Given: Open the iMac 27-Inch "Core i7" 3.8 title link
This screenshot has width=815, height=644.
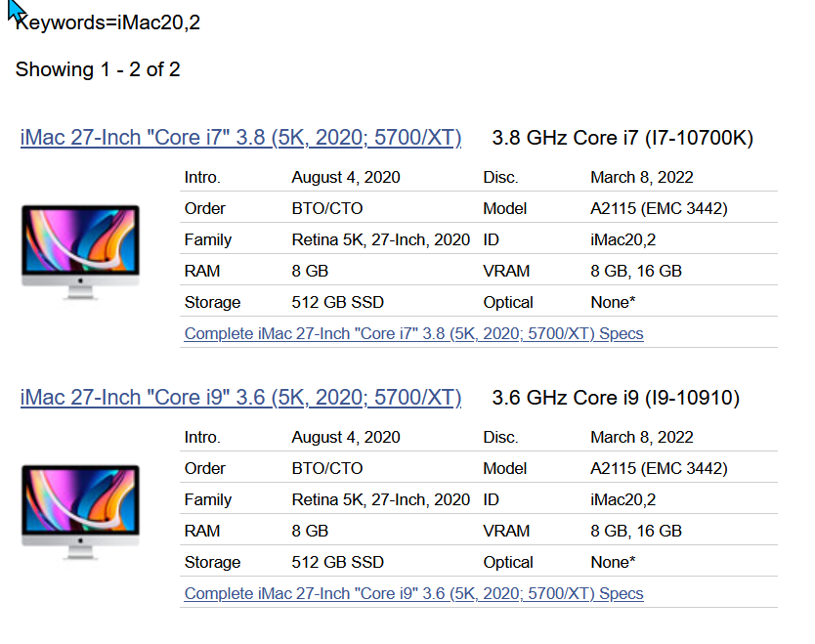Looking at the screenshot, I should pyautogui.click(x=240, y=138).
